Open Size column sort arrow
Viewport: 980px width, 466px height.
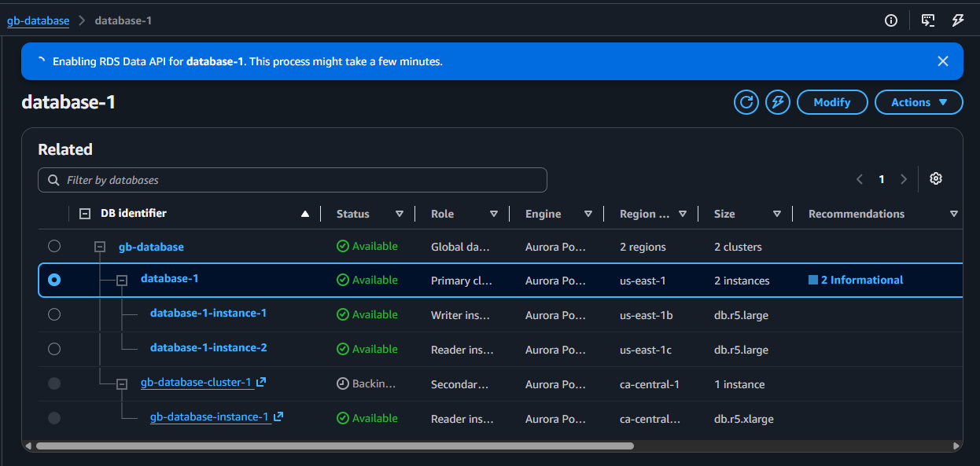777,214
